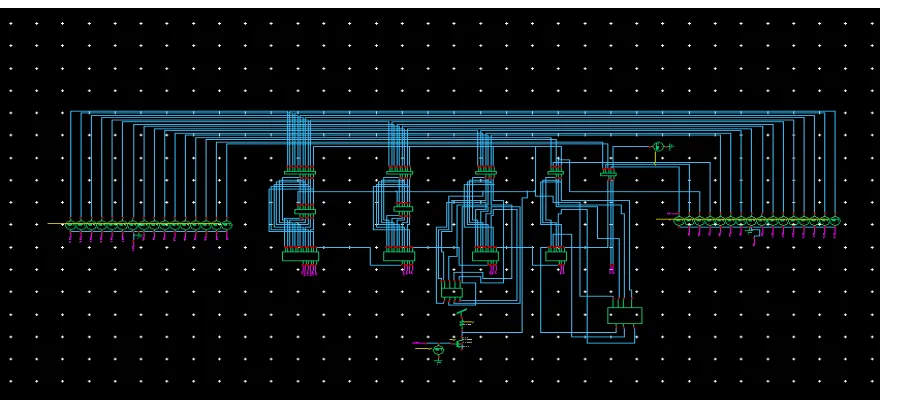The image size is (898, 400).
Task: Select the top block of the first column
Action: [x=300, y=172]
